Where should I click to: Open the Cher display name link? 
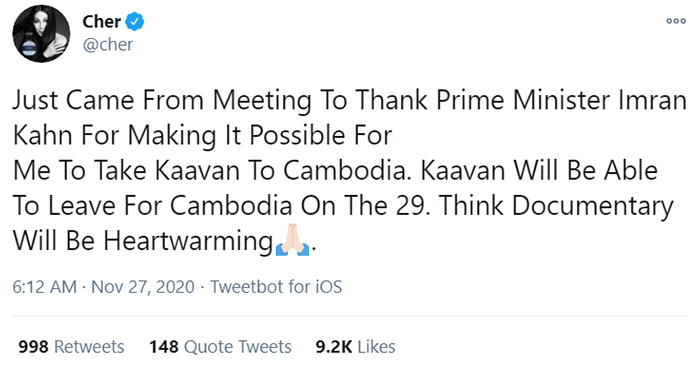point(102,21)
